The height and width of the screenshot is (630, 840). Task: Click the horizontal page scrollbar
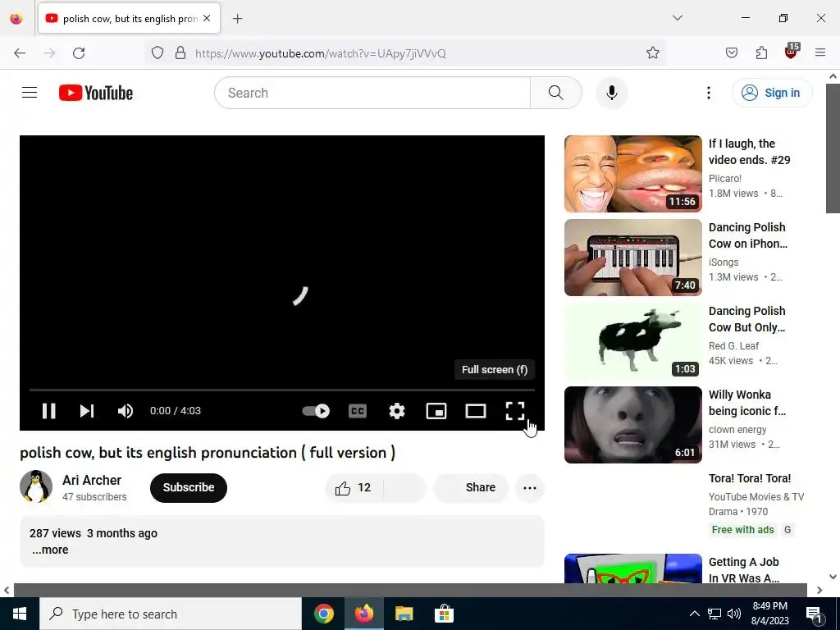410,590
